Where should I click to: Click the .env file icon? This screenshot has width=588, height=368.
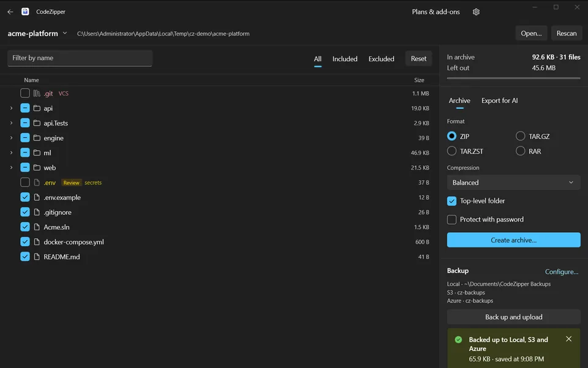point(37,182)
